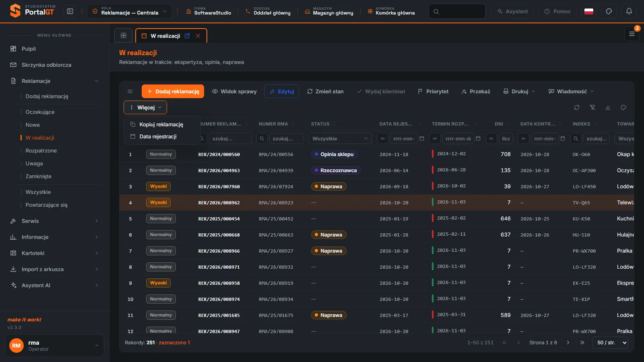Open the Wiadomość dropdown
Screen dimensions: 644x362
571,91
